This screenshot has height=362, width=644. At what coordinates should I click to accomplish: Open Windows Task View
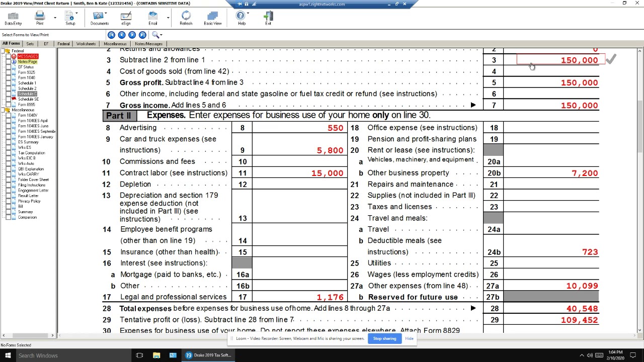139,355
